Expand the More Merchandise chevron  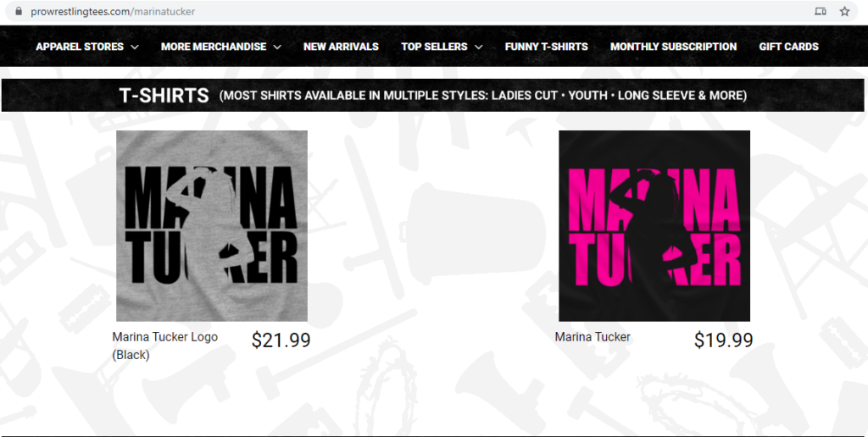tap(277, 47)
